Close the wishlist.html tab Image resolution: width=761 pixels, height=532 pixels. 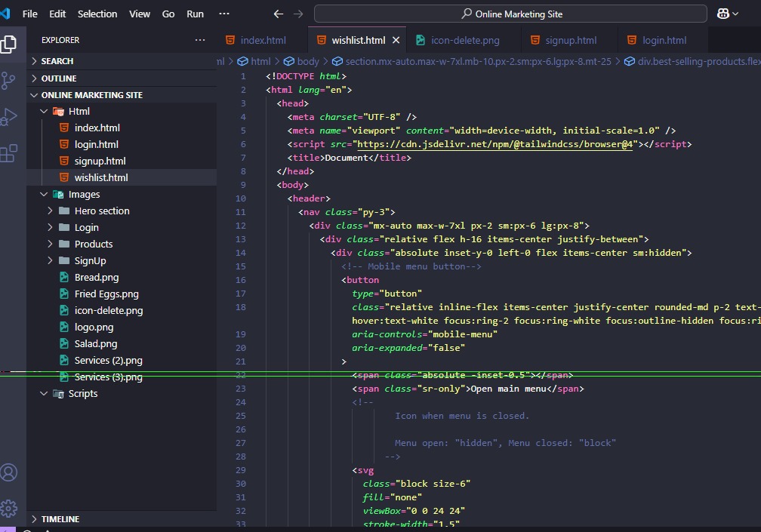pyautogui.click(x=396, y=40)
